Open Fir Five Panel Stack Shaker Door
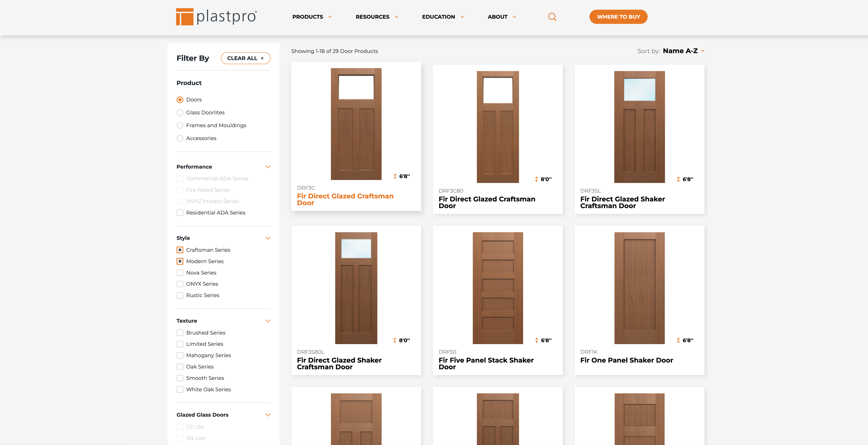Image resolution: width=868 pixels, height=445 pixels. click(486, 364)
